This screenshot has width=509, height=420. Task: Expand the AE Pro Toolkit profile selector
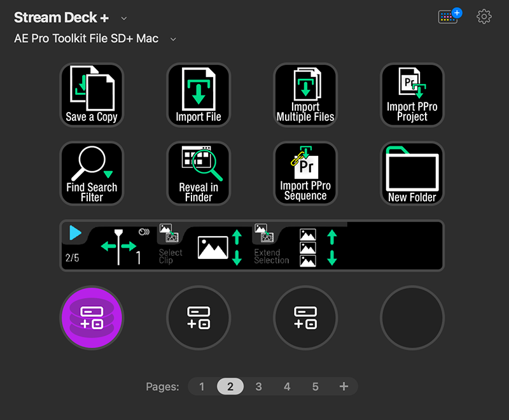(x=172, y=38)
